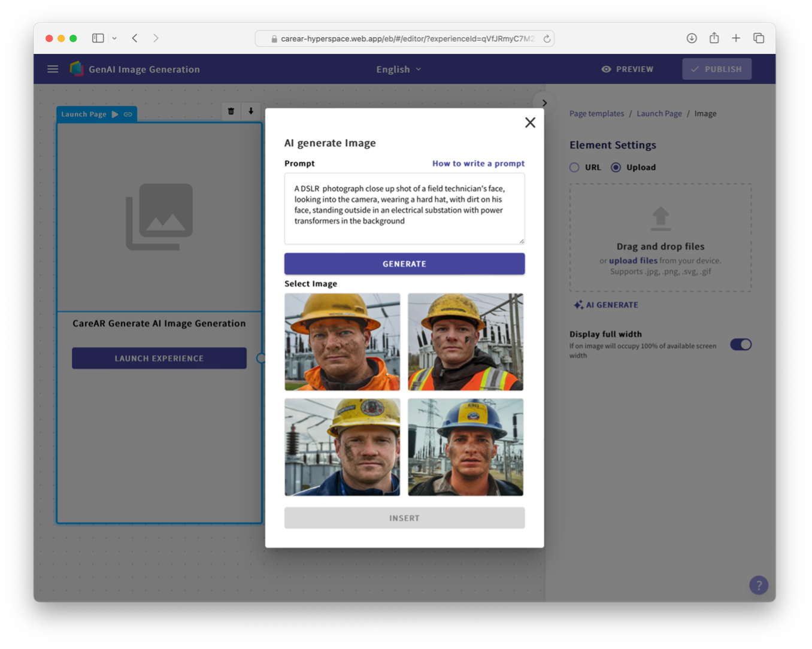Click the GENERATE button

pyautogui.click(x=404, y=264)
